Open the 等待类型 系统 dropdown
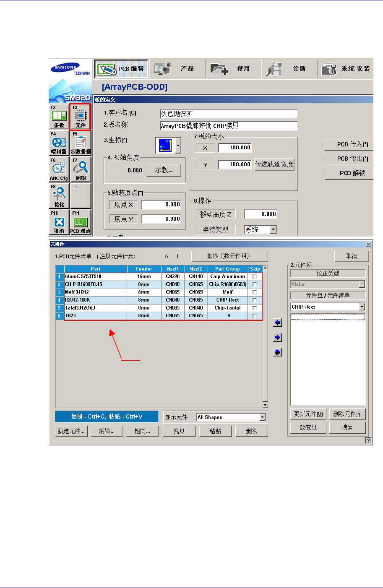Image resolution: width=383 pixels, height=588 pixels. pyautogui.click(x=274, y=229)
